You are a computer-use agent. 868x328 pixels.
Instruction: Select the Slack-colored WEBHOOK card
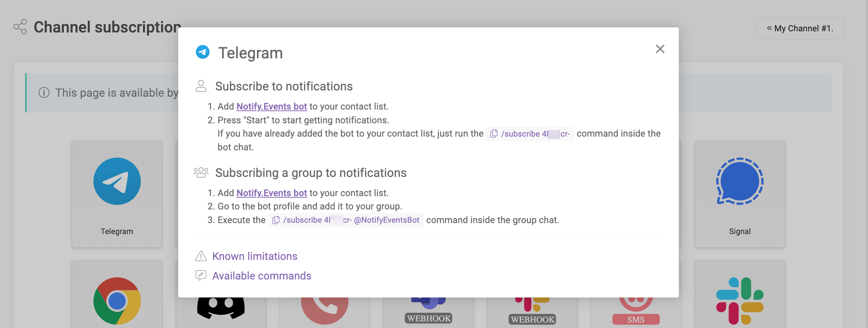[532, 312]
